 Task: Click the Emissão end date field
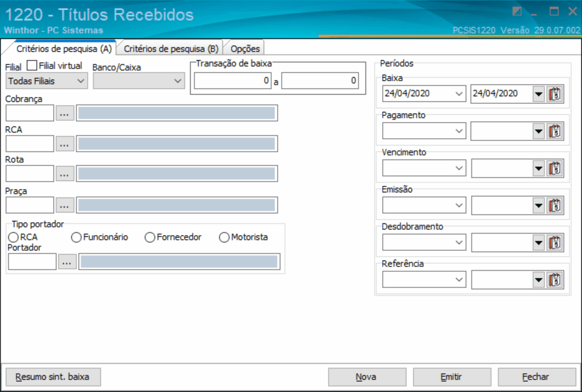[x=502, y=206]
